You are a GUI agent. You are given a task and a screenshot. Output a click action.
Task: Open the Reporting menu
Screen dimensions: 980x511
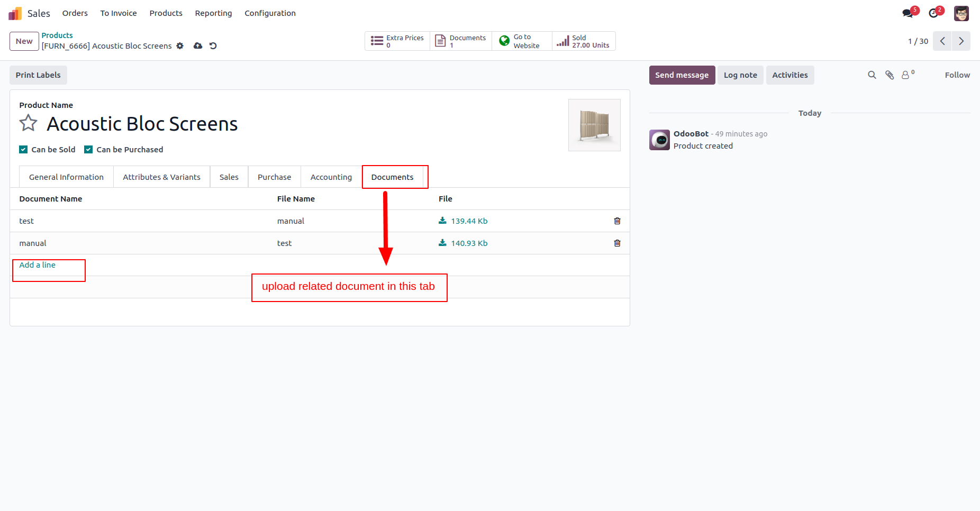coord(213,13)
